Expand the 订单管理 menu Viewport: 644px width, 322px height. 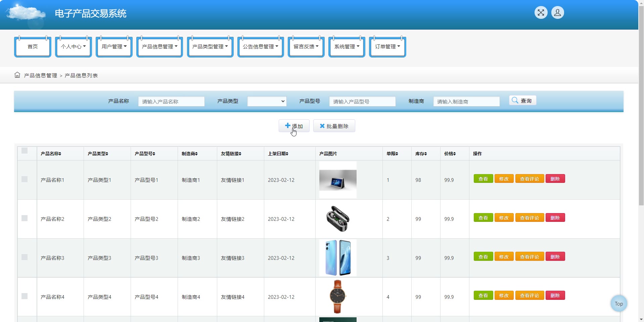[x=387, y=47]
